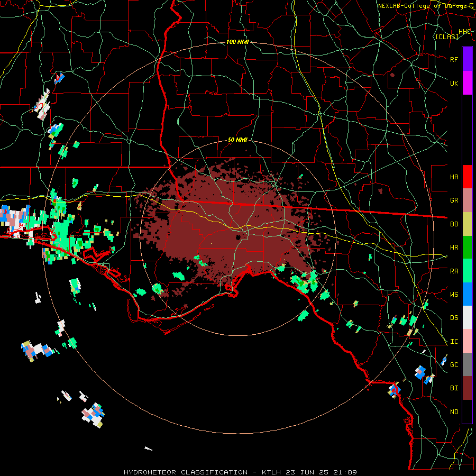Click the black radar site dot in the brown echo
476x476 pixels.
pos(239,237)
